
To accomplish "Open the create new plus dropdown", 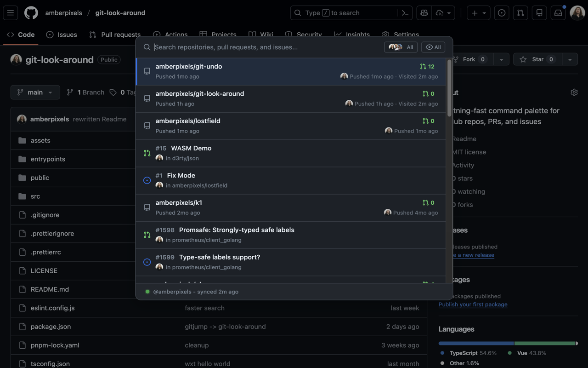I will point(478,13).
